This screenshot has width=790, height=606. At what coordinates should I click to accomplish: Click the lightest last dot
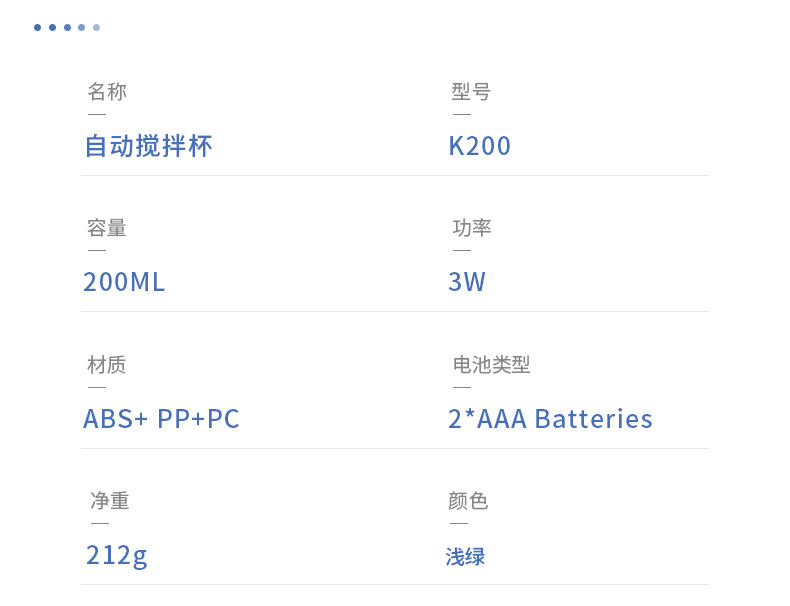pos(96,27)
